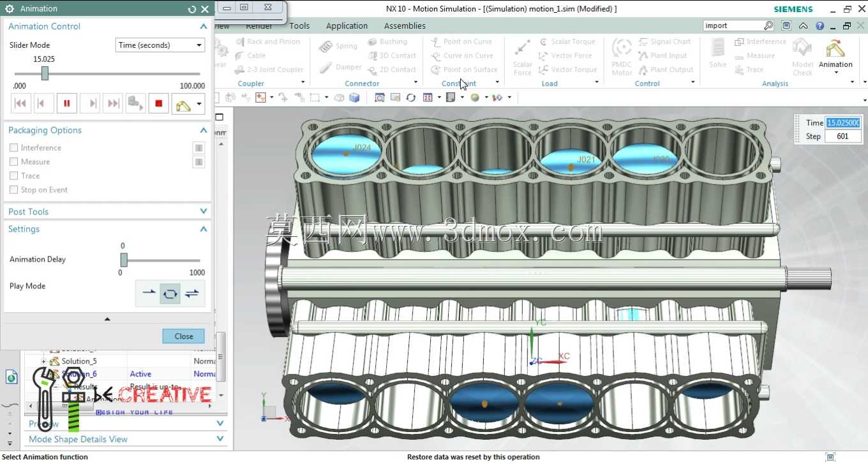Open the Application ribbon tab
Image resolution: width=868 pixels, height=462 pixels.
(347, 26)
